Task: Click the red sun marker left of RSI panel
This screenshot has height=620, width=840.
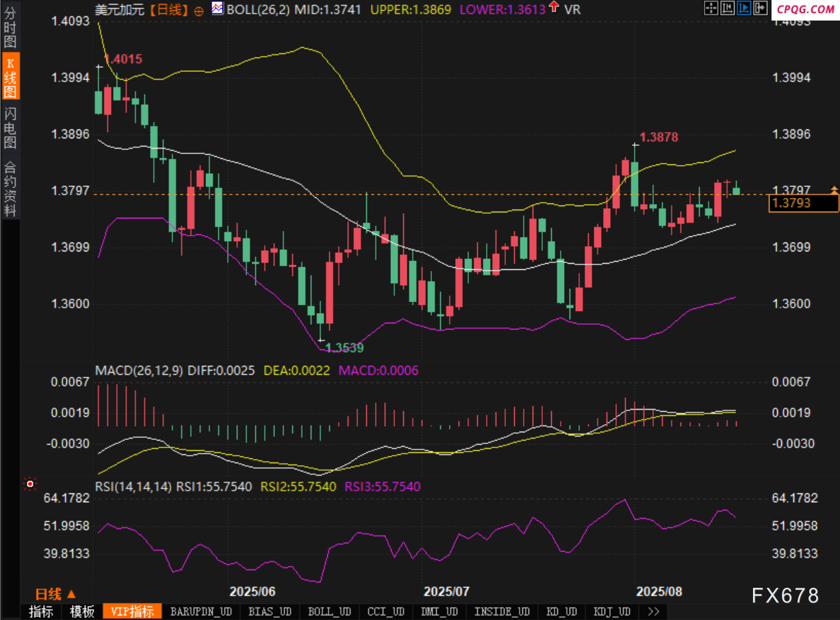Action: coord(29,484)
